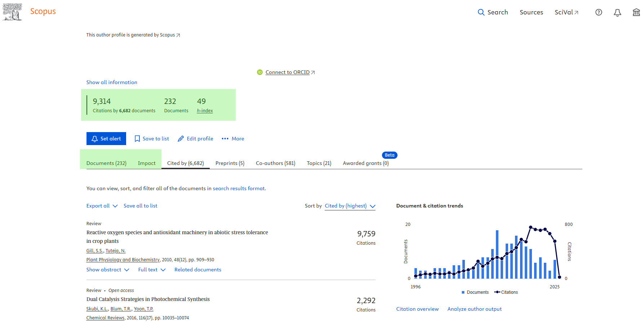Click the ORCID green badge icon

(x=260, y=72)
